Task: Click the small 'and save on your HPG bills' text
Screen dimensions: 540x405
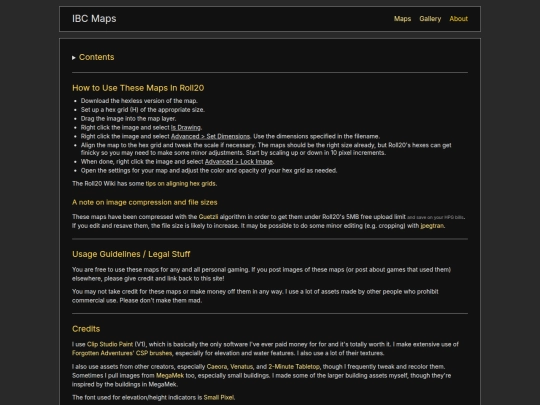Action: coord(435,218)
